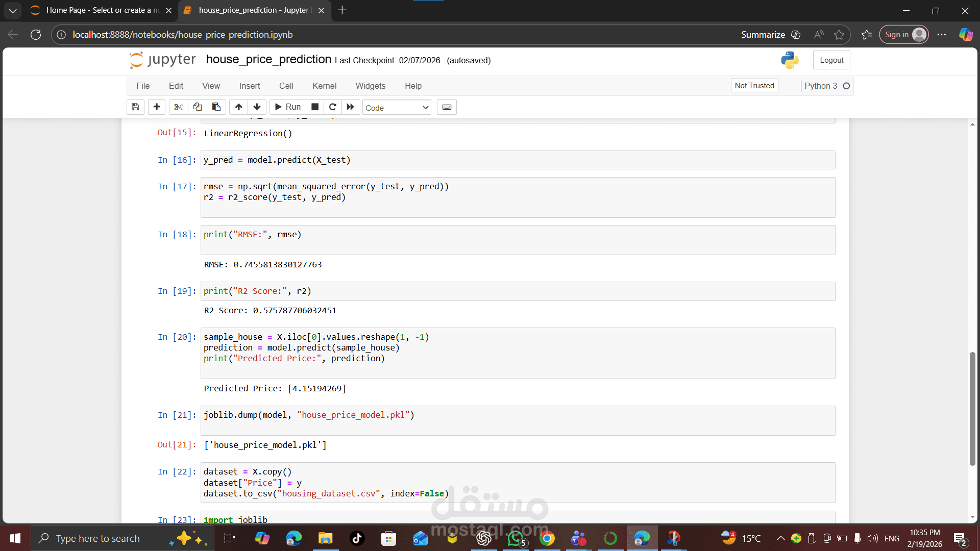The image size is (980, 551).
Task: Toggle the Not Trusted notebook status
Action: click(x=754, y=86)
